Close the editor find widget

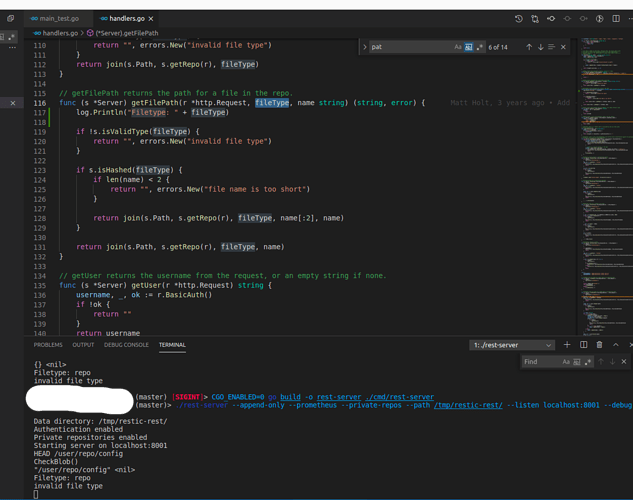pyautogui.click(x=563, y=47)
